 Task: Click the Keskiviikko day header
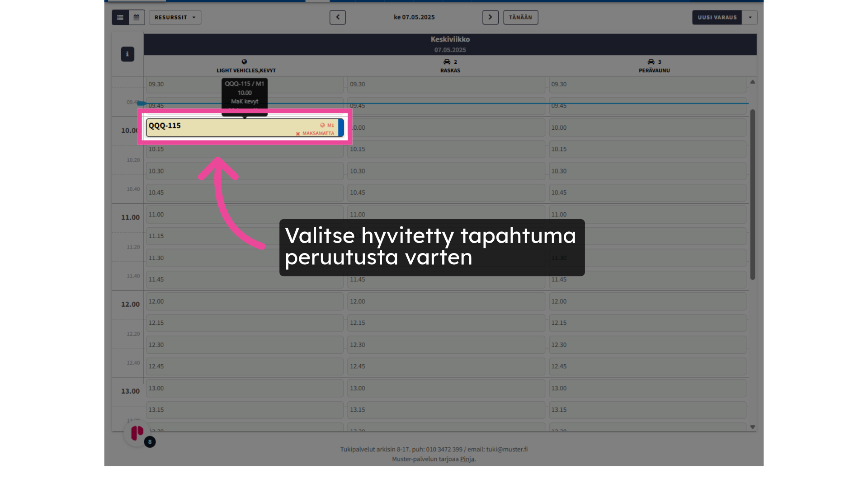(450, 44)
